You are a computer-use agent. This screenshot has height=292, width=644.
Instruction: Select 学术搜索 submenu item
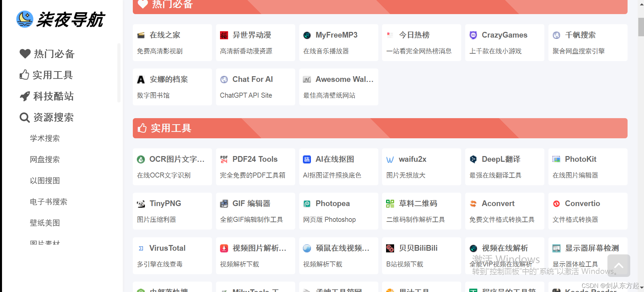coord(45,138)
